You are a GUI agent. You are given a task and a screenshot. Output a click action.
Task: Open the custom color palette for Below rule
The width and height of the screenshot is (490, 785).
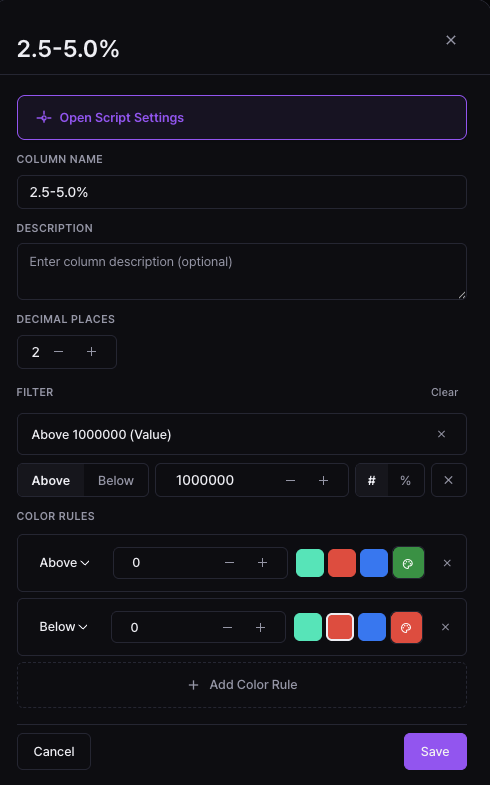(406, 627)
